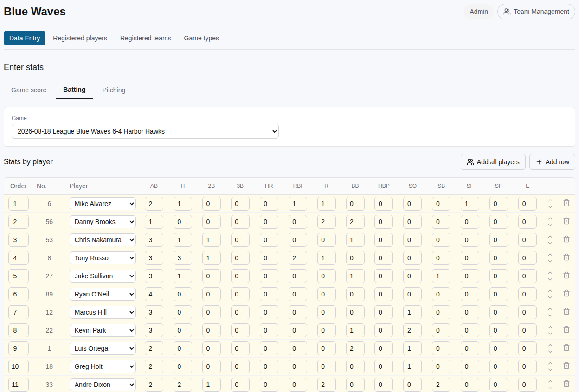579x392 pixels.
Task: Open the Marcus Hill player dropdown
Action: 103,312
